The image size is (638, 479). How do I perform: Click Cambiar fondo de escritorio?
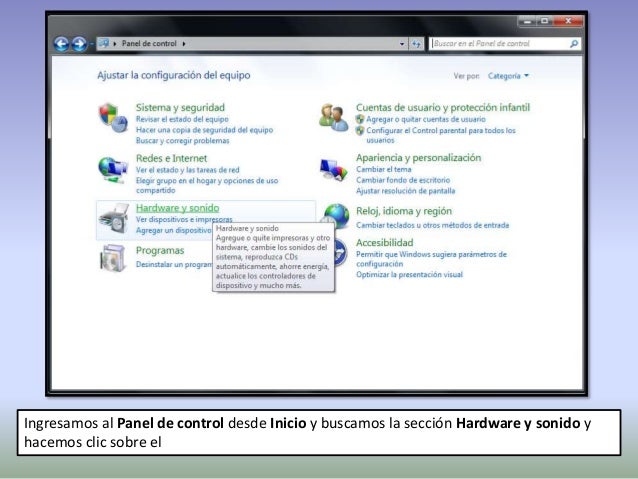403,180
